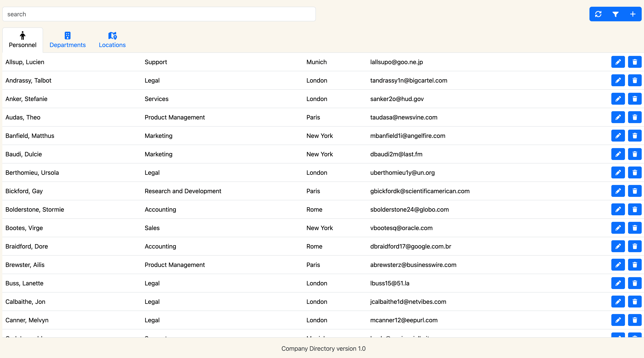
Task: Click the plus icon to add a new entry
Action: [633, 14]
